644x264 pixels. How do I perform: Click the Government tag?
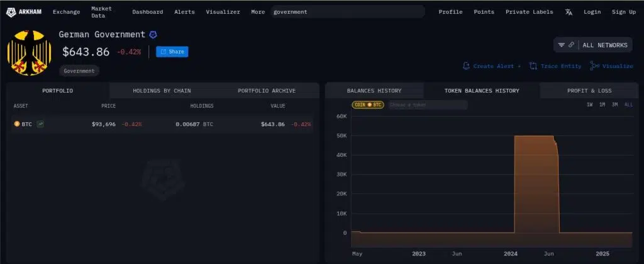click(79, 71)
